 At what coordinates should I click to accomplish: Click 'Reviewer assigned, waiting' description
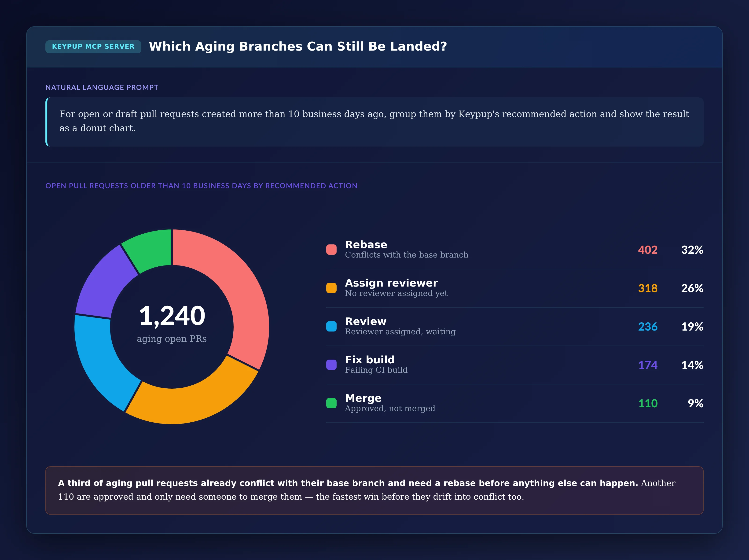pos(400,332)
